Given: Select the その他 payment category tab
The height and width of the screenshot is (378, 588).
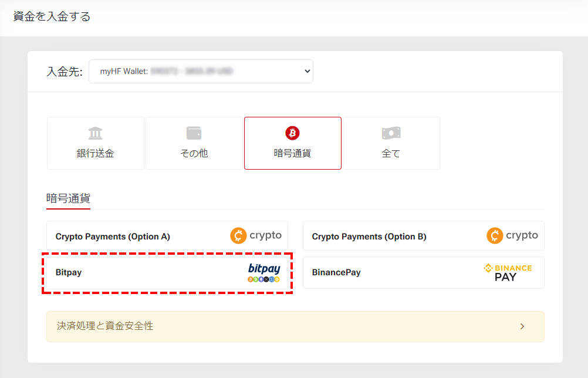Looking at the screenshot, I should (x=194, y=143).
